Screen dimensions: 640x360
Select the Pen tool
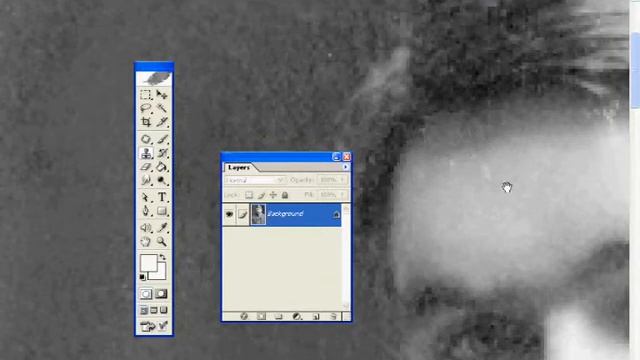coord(146,211)
